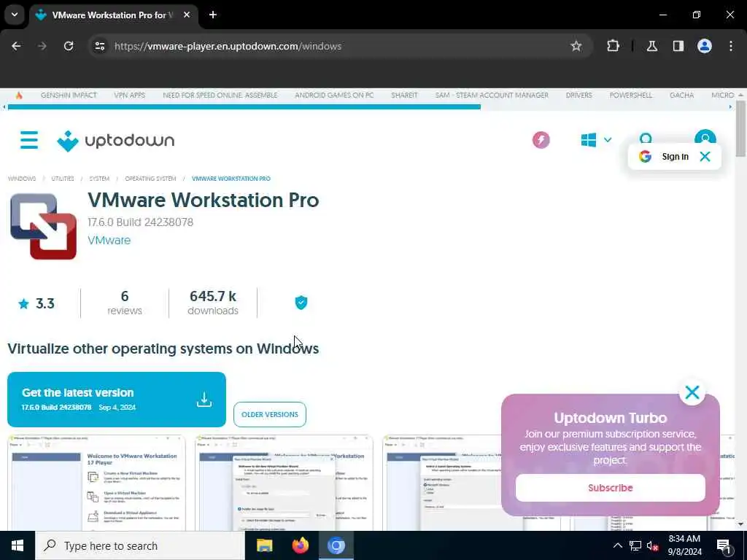The image size is (747, 560).
Task: Click Get the latest version button
Action: [117, 400]
